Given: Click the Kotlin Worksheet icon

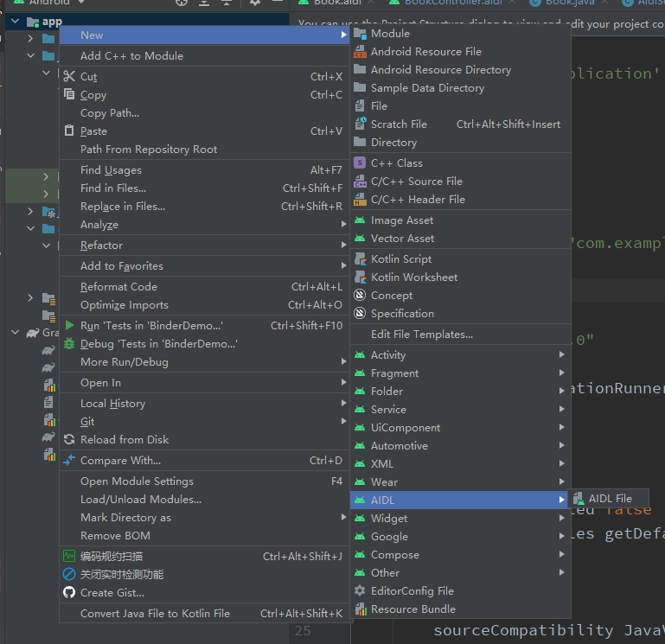Looking at the screenshot, I should pos(360,277).
